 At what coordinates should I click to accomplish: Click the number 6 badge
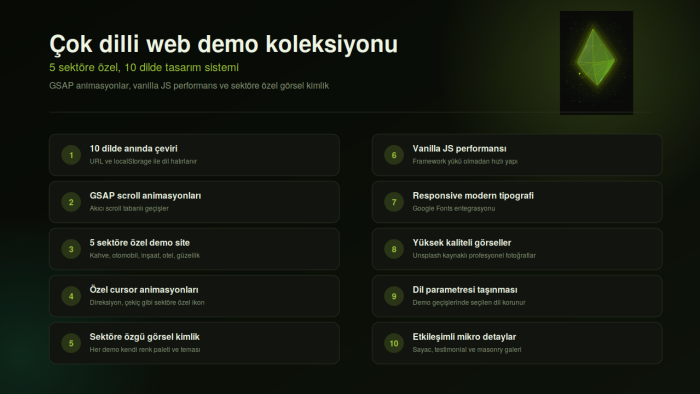pyautogui.click(x=394, y=155)
